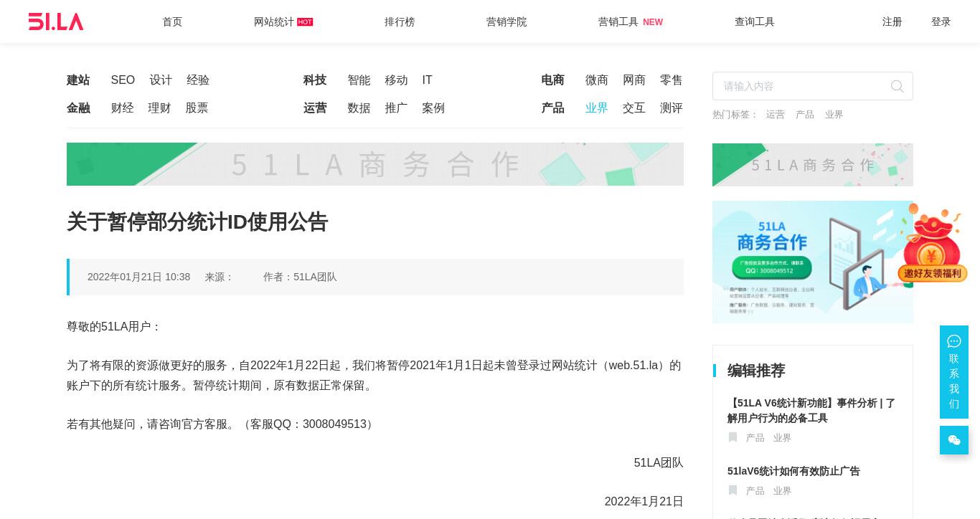Viewport: 980px width, 519px height.
Task: Click the 联系我们 side button
Action: [954, 372]
